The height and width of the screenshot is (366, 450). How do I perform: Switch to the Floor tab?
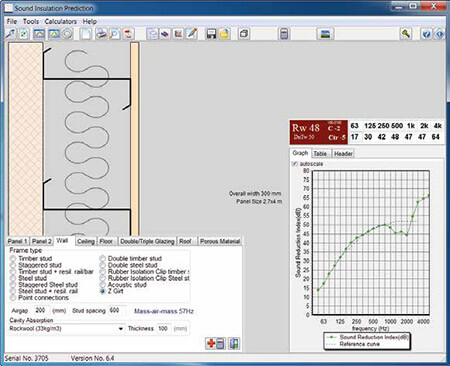(x=106, y=241)
